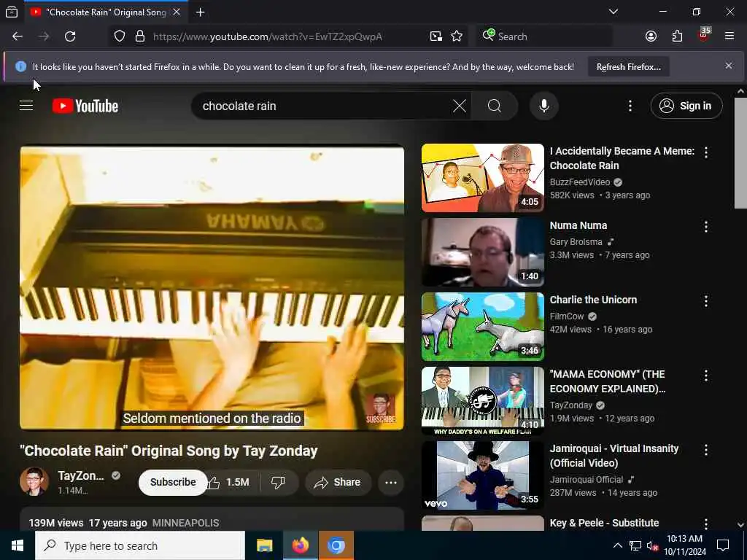The width and height of the screenshot is (747, 560).
Task: Open YouTube guide sidebar menu
Action: (x=26, y=106)
